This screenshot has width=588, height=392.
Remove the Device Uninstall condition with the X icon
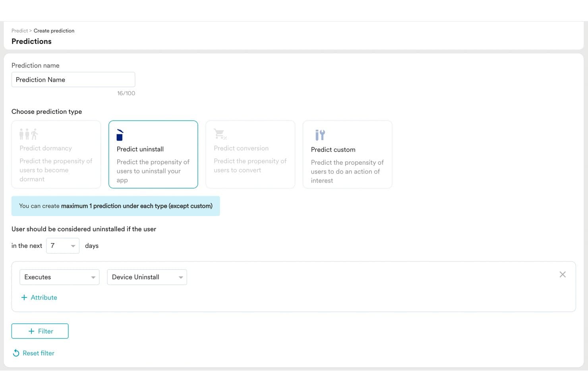coord(563,274)
